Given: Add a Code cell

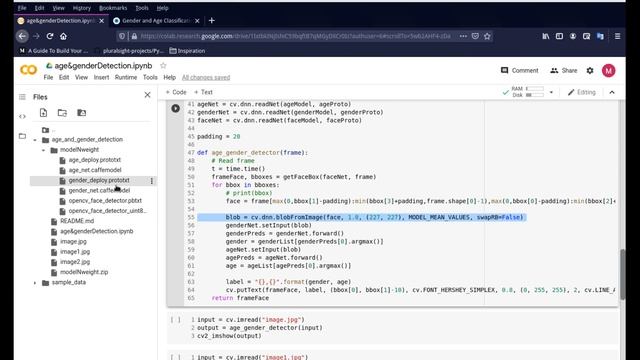Looking at the screenshot, I should click(x=176, y=92).
